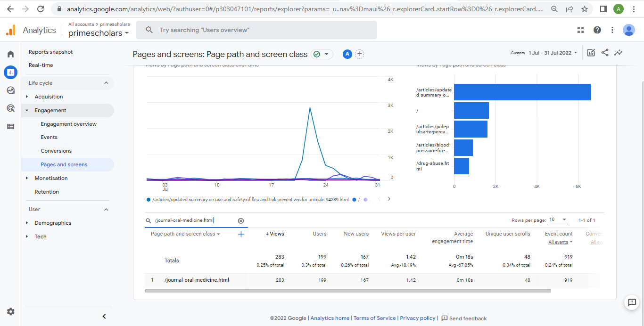The height and width of the screenshot is (326, 644).
Task: Add a comparison with plus button
Action: click(359, 54)
